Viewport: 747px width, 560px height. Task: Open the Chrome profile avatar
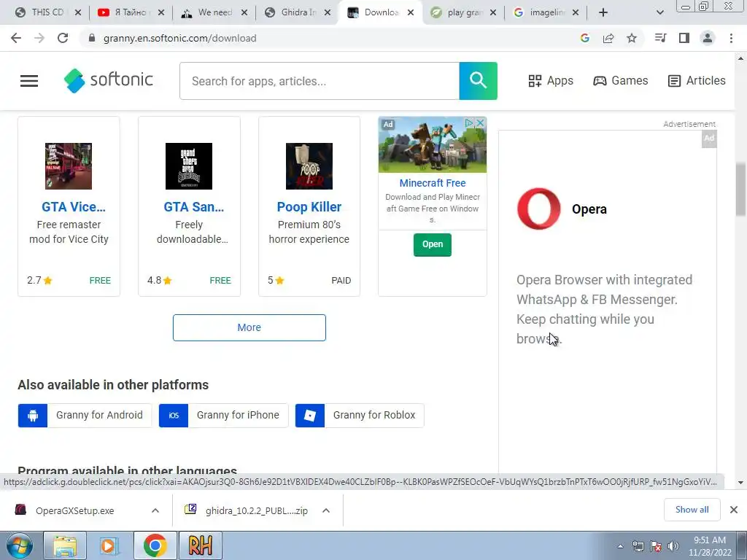(708, 38)
